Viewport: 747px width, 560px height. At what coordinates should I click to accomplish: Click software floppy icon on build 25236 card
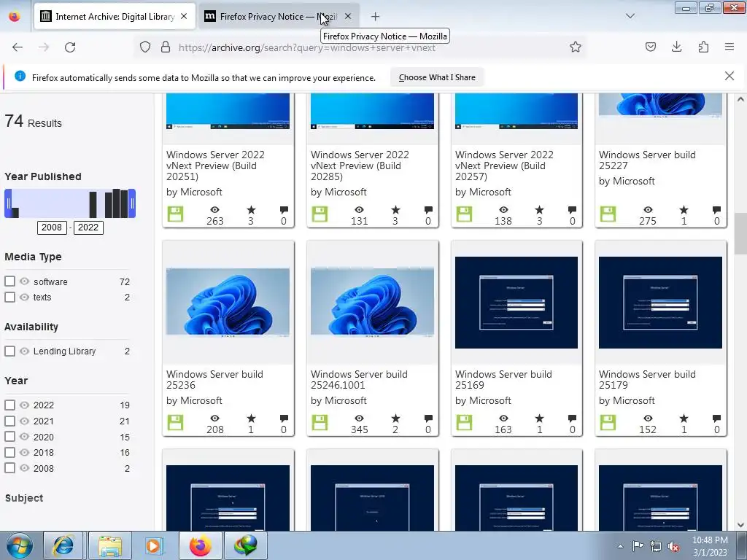coord(175,422)
